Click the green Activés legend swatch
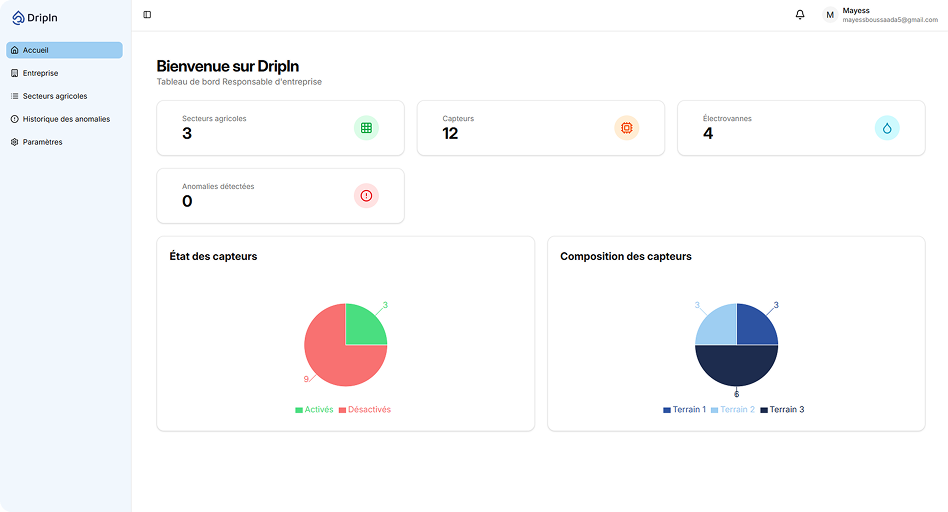Viewport: 948px width, 512px height. 299,410
